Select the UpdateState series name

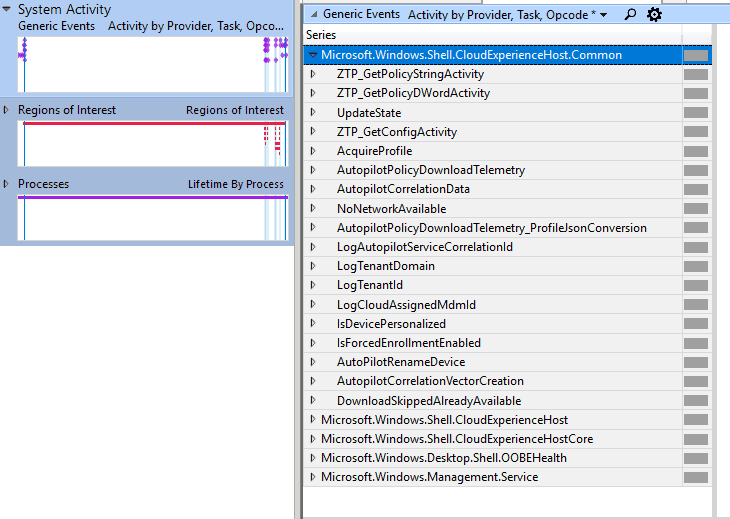(369, 113)
